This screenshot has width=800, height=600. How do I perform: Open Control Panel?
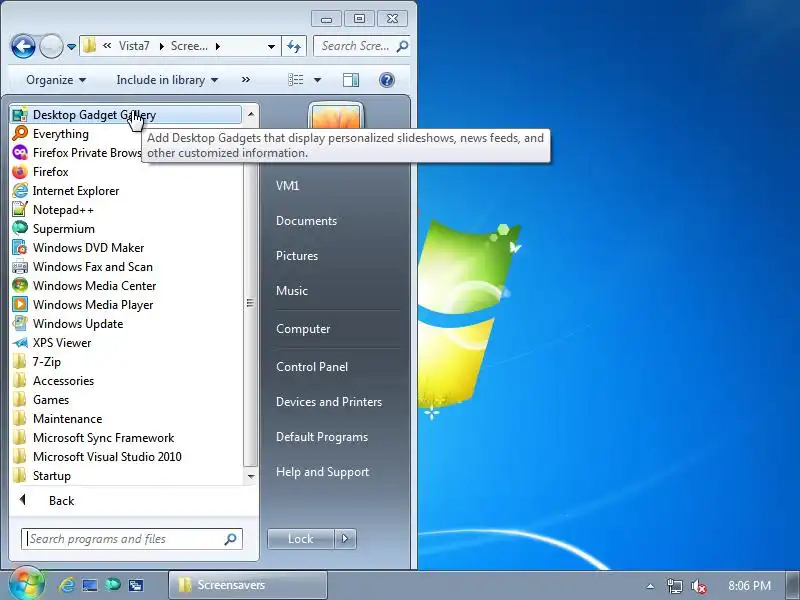click(312, 367)
